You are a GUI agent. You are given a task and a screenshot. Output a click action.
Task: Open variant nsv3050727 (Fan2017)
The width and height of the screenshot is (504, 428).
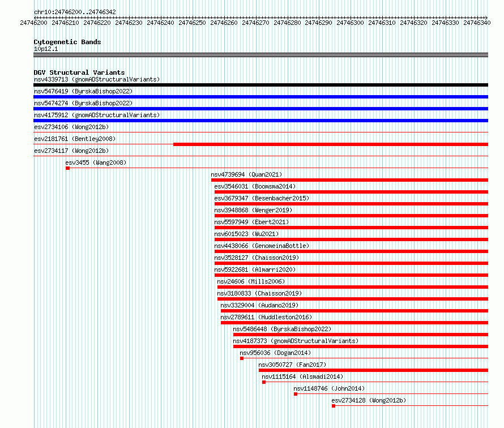coord(293,365)
